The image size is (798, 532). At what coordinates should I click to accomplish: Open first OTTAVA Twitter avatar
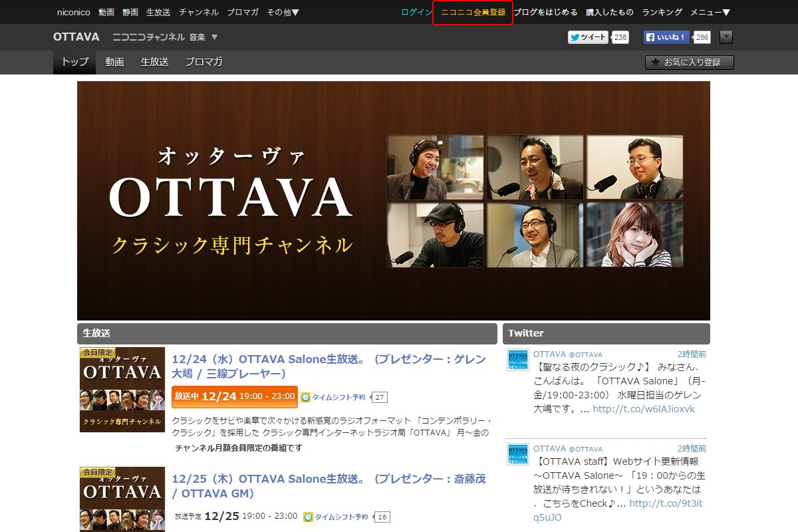pyautogui.click(x=518, y=359)
